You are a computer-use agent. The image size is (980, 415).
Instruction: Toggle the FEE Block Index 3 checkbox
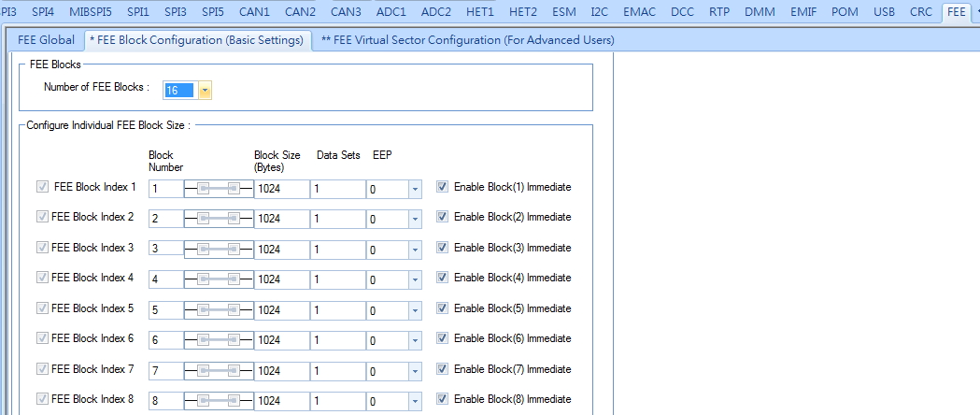42,247
